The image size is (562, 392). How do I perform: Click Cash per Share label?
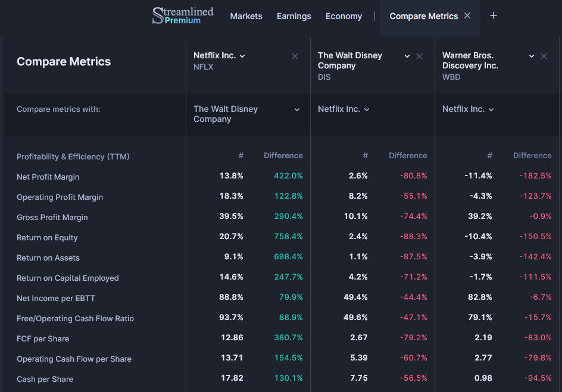coord(45,379)
